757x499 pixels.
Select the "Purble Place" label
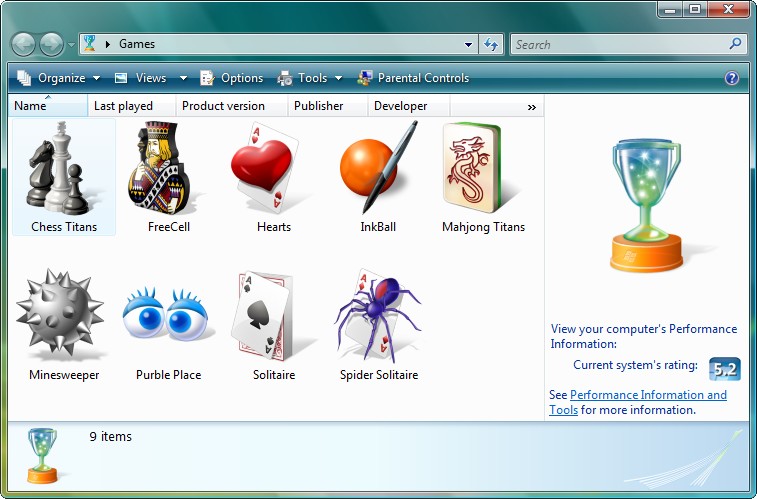pos(168,374)
